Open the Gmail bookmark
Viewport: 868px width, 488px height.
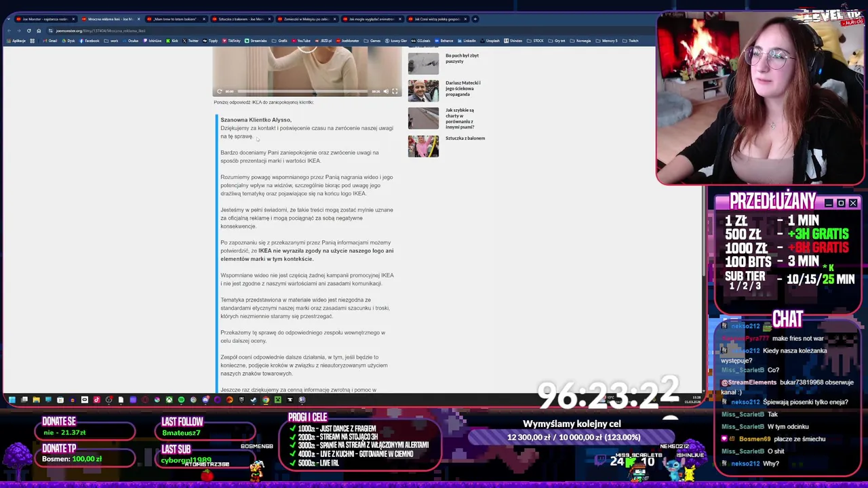[50, 41]
